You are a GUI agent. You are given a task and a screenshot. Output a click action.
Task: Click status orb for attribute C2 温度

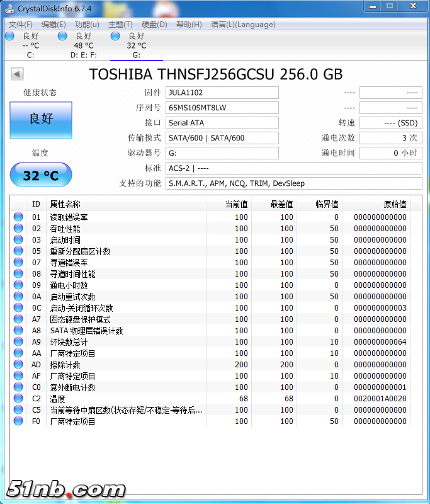click(18, 399)
